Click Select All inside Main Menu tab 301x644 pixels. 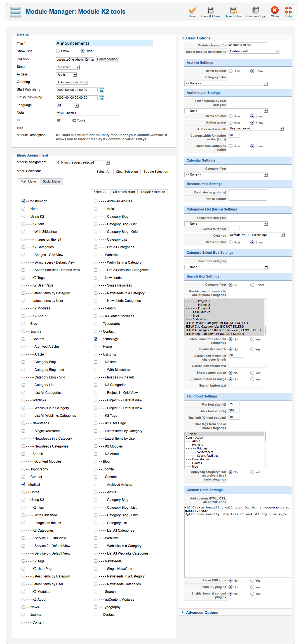pos(100,192)
